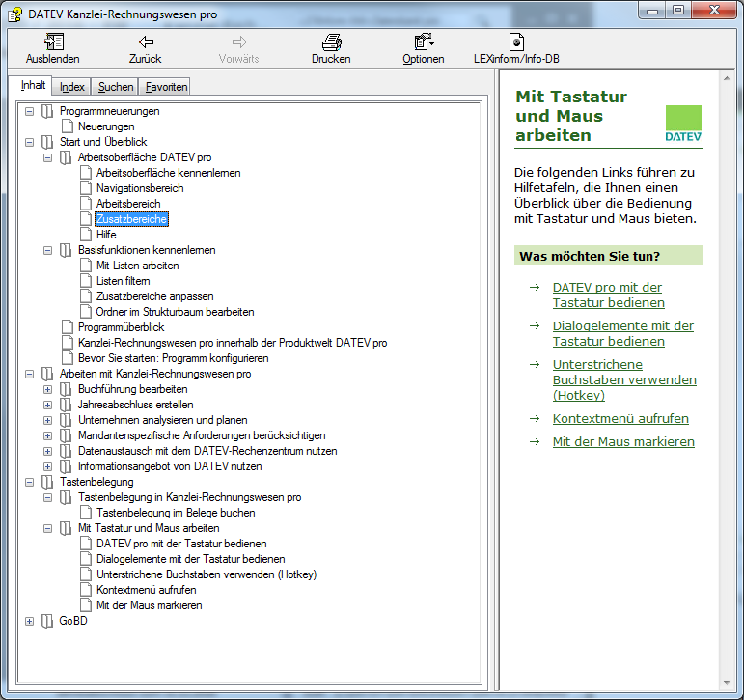The width and height of the screenshot is (744, 700).
Task: Open link Unterstrichene Buchstaben verwenden (Hotkey)
Action: (624, 379)
